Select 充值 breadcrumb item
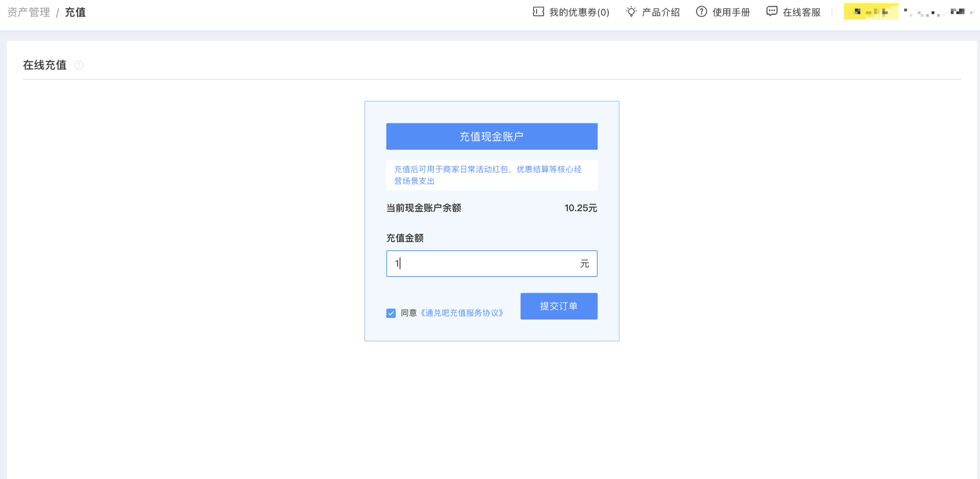 click(x=75, y=12)
